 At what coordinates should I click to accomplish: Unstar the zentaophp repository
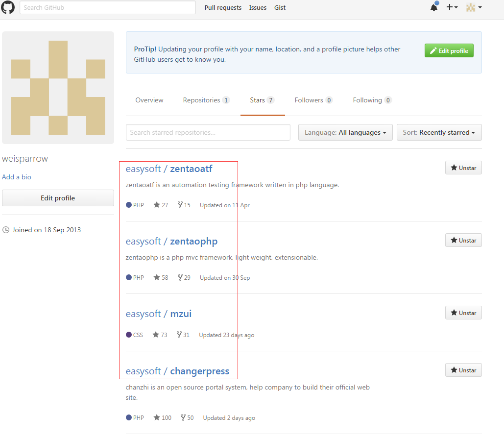click(463, 240)
